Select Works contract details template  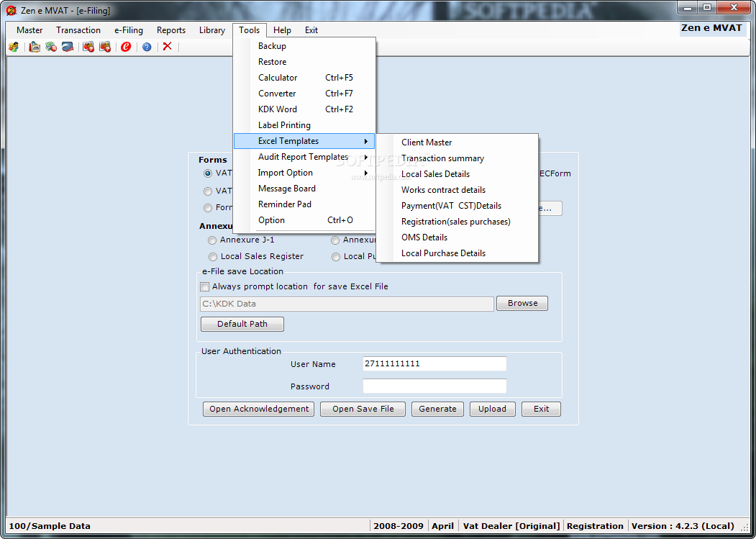457,190
